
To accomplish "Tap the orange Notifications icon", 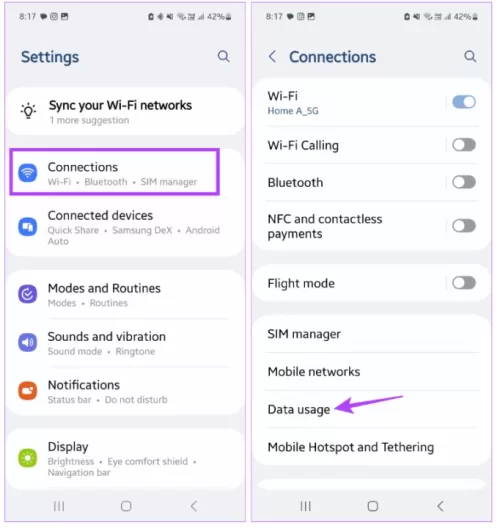I will click(x=28, y=391).
